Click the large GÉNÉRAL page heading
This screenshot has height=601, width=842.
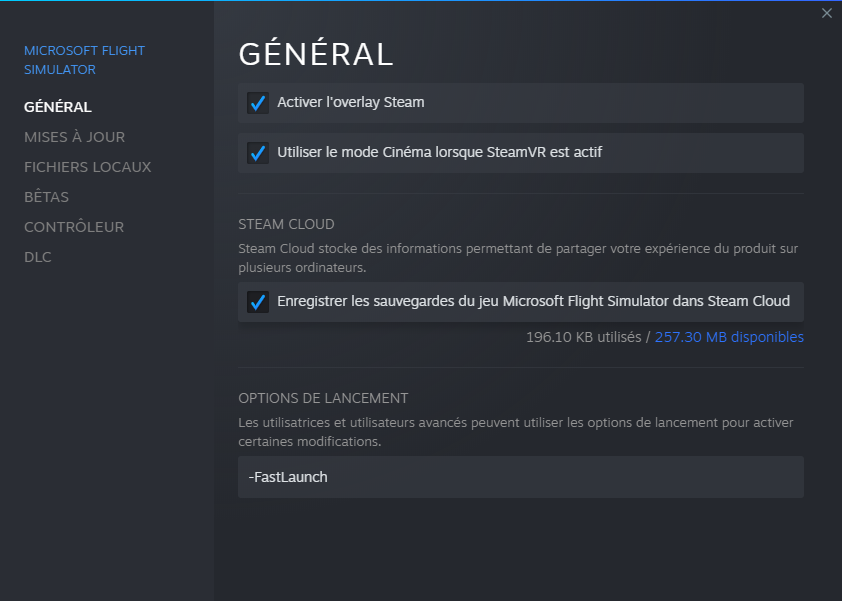pyautogui.click(x=316, y=54)
